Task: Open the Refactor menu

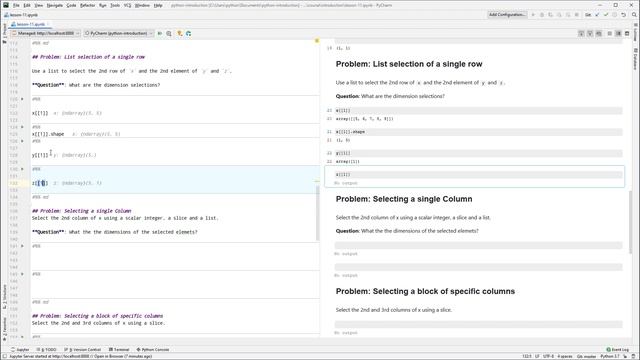Action: click(87, 5)
